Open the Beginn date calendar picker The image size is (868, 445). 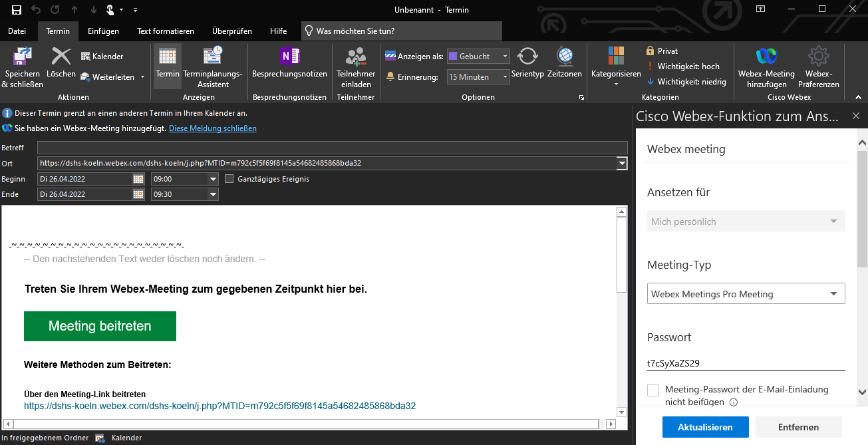coord(138,179)
